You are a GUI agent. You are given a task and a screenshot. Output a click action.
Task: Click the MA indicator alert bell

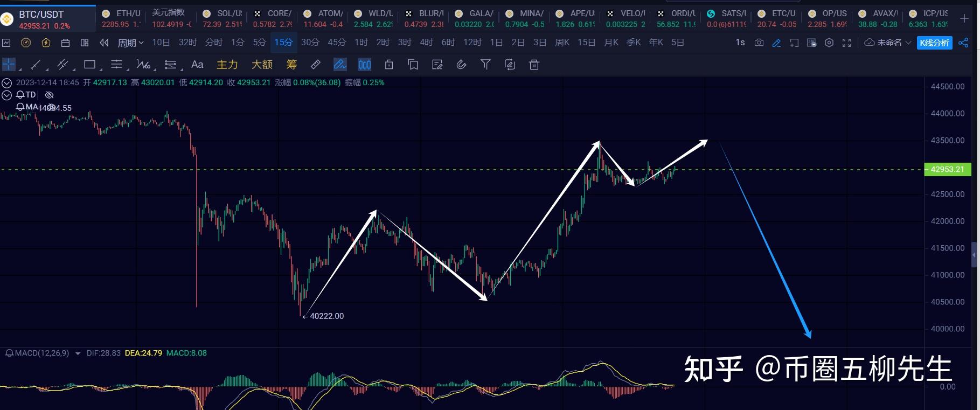pyautogui.click(x=20, y=107)
